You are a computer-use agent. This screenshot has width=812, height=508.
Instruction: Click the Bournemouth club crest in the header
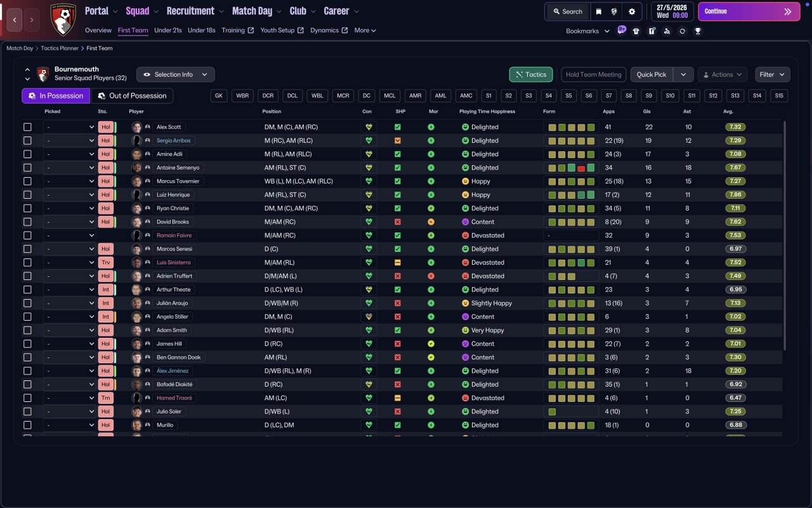point(63,19)
